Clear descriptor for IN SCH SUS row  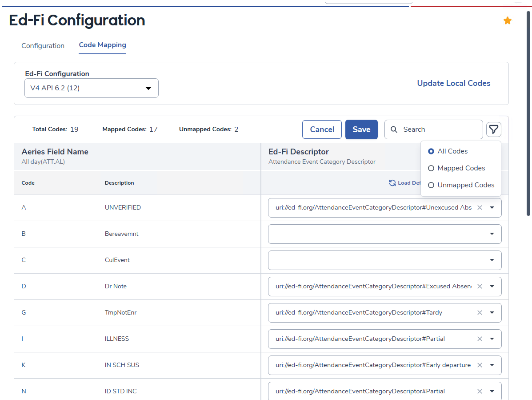pyautogui.click(x=480, y=365)
